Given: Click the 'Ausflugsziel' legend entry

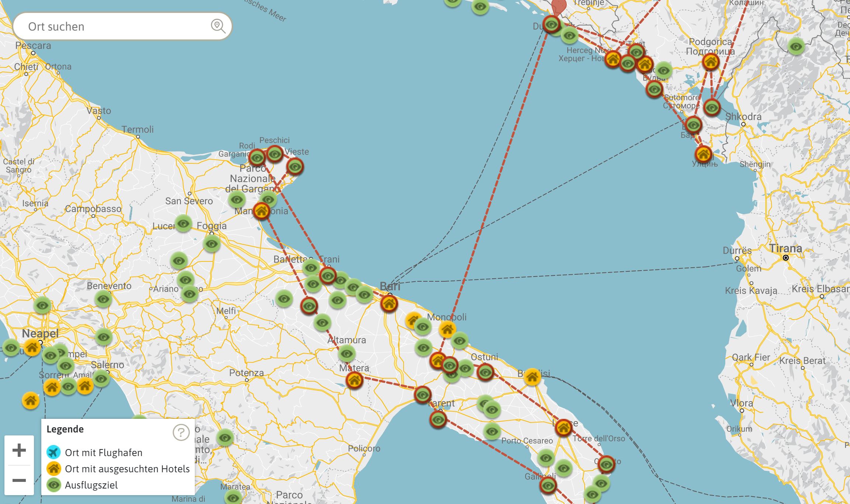Looking at the screenshot, I should (82, 485).
